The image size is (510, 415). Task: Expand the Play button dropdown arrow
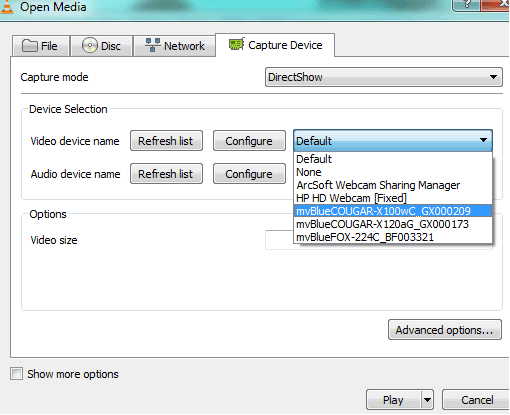427,400
